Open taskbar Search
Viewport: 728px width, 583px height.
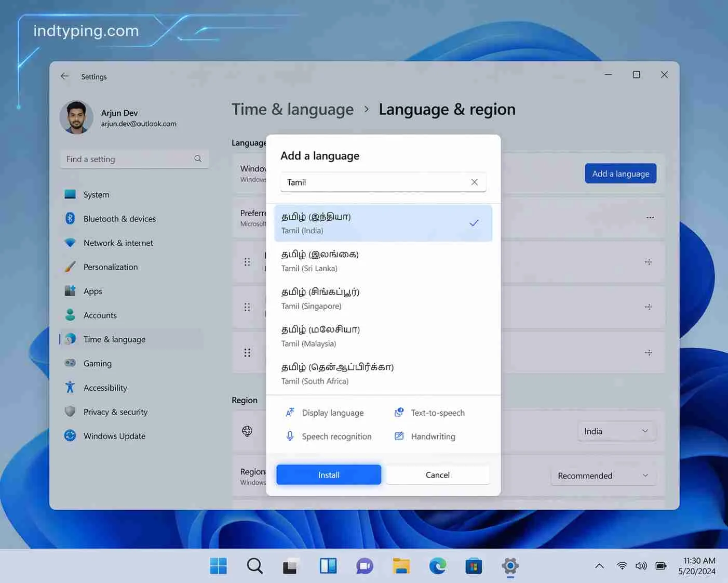click(255, 566)
